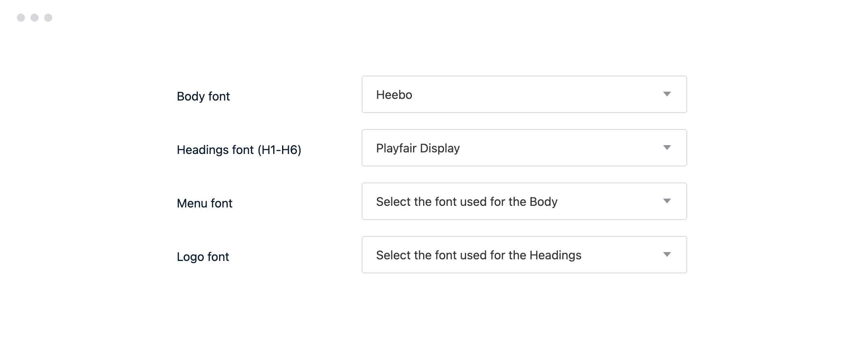Click the chevron arrow on the Logo font field

point(667,255)
